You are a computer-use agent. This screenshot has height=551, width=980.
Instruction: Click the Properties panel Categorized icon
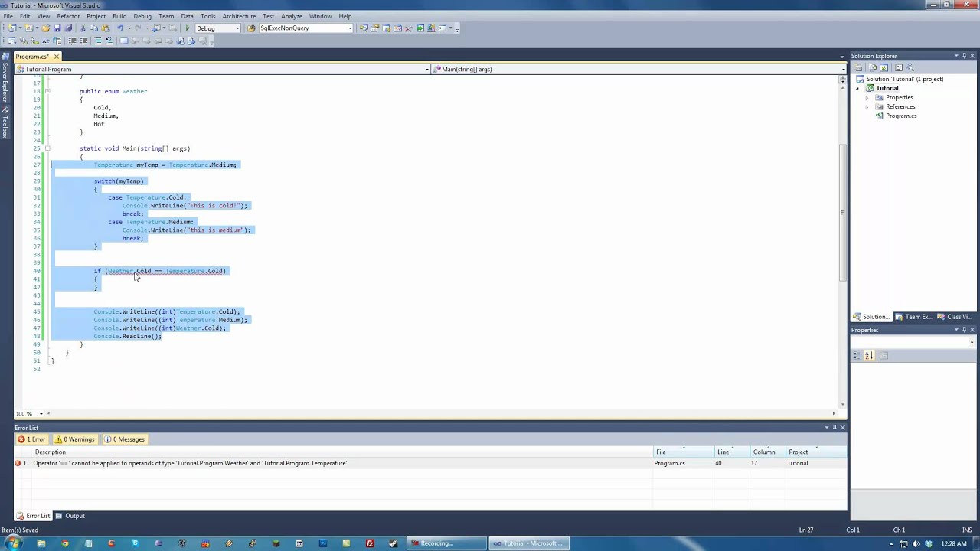[x=857, y=355]
